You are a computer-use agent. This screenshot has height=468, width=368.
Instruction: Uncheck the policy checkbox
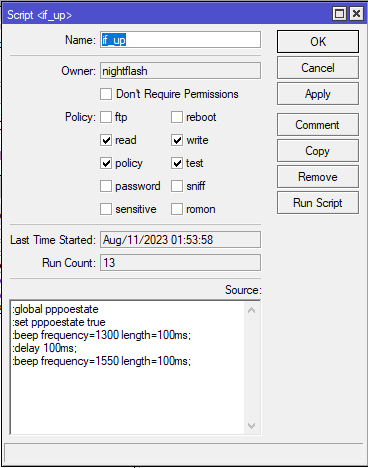pyautogui.click(x=106, y=163)
